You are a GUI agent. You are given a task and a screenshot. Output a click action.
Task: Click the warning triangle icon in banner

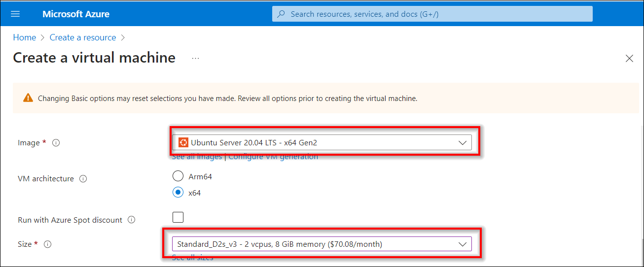[x=28, y=98]
